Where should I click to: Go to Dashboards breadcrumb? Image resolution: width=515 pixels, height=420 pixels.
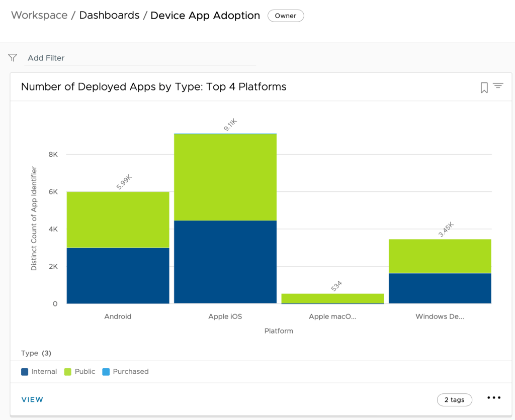tap(109, 16)
